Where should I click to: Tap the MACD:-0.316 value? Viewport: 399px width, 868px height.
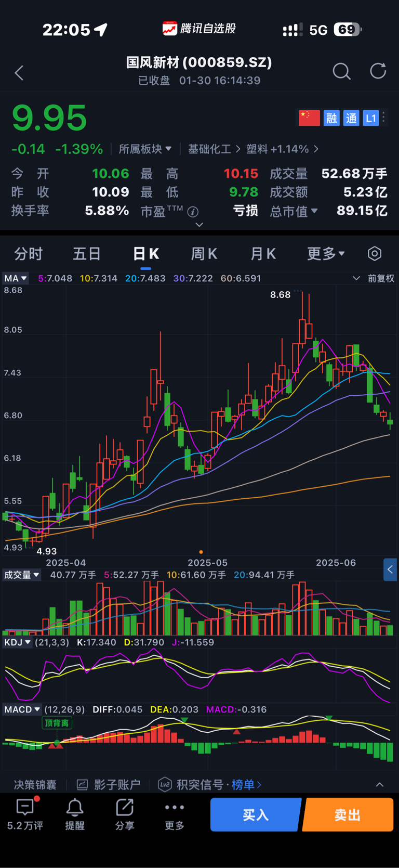(x=236, y=709)
